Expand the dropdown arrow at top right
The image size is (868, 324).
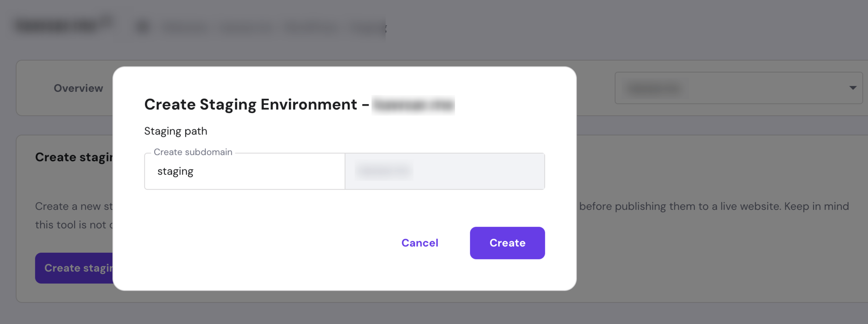pos(852,88)
